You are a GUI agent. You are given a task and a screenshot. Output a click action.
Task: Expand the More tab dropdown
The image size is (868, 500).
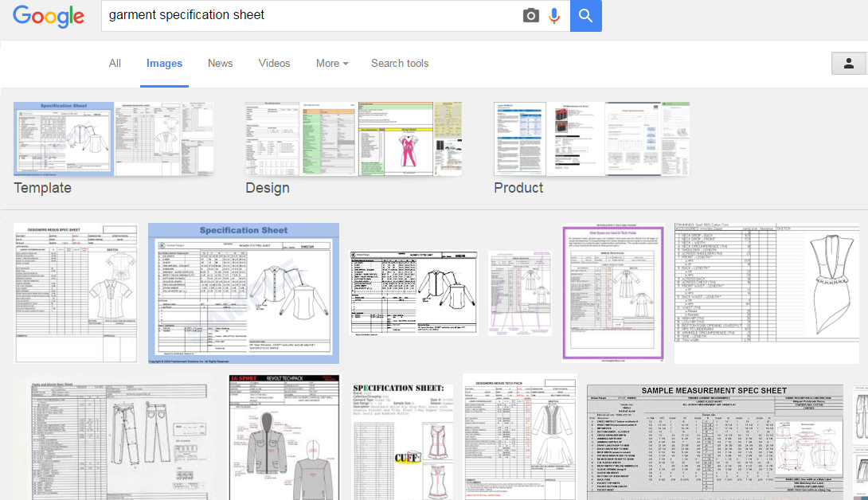click(x=331, y=64)
